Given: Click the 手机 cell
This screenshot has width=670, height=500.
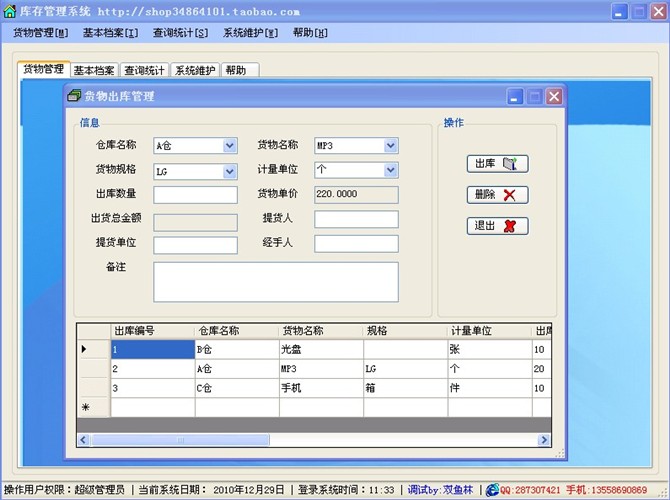Looking at the screenshot, I should tap(321, 388).
